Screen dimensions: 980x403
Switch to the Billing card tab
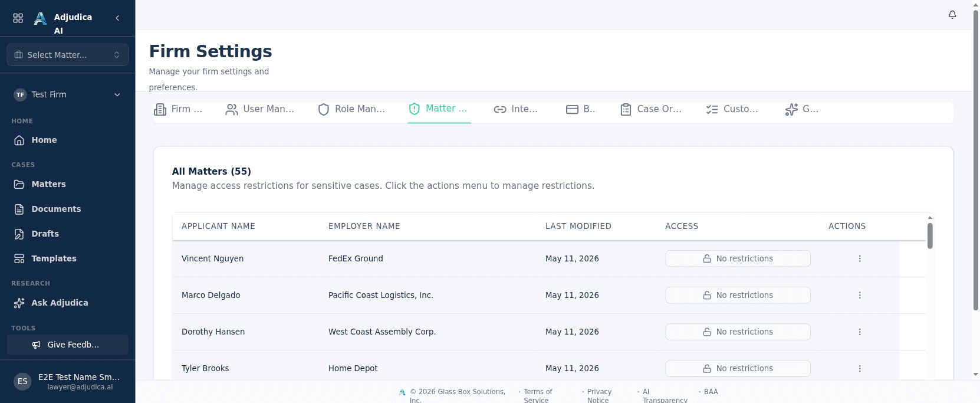click(581, 109)
